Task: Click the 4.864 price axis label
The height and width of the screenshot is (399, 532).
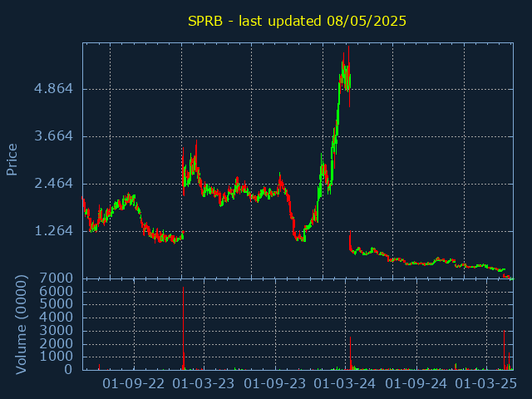Action: 53,89
